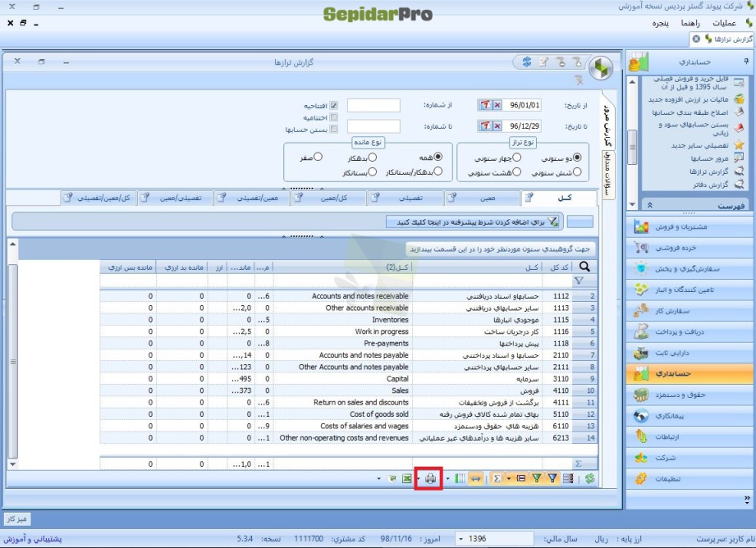Open the حقوق و دستمزد module

pyautogui.click(x=690, y=395)
